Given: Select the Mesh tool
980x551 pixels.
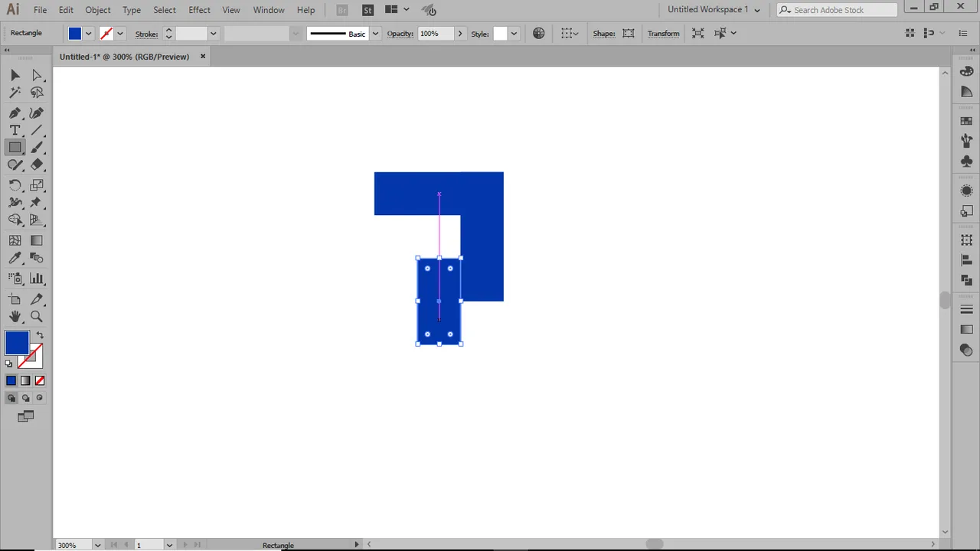Looking at the screenshot, I should [x=15, y=240].
